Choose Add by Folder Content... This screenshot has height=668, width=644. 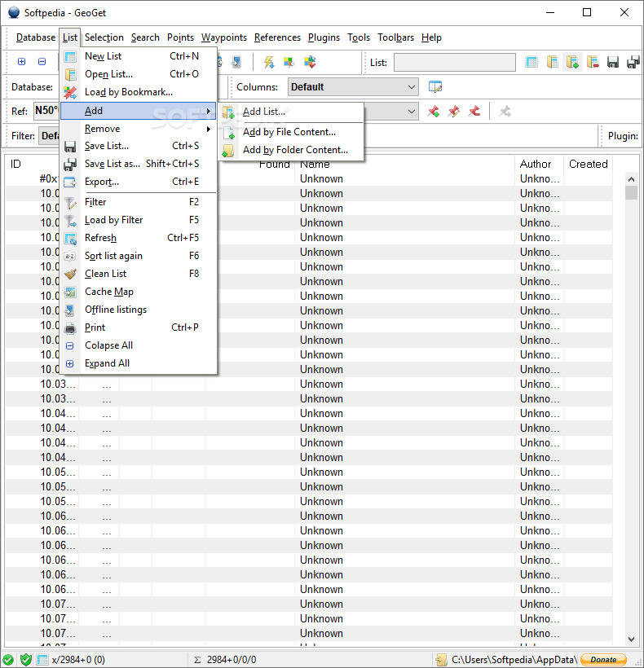tap(291, 150)
